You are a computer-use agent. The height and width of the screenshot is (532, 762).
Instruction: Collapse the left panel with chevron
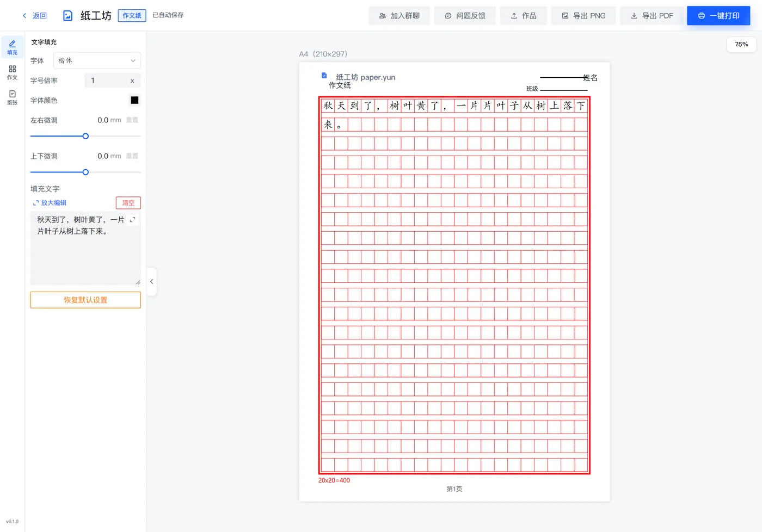pos(152,282)
